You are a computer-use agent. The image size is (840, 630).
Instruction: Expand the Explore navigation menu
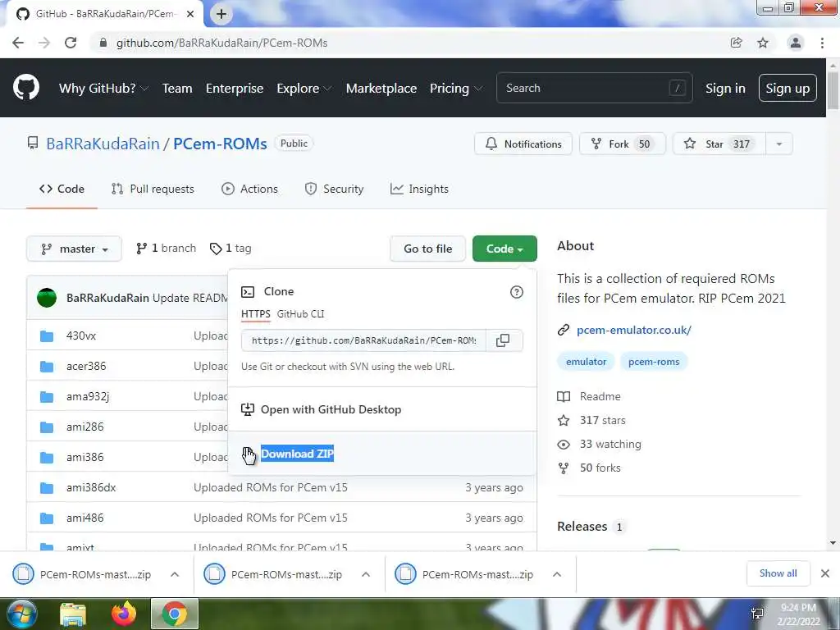coord(304,89)
